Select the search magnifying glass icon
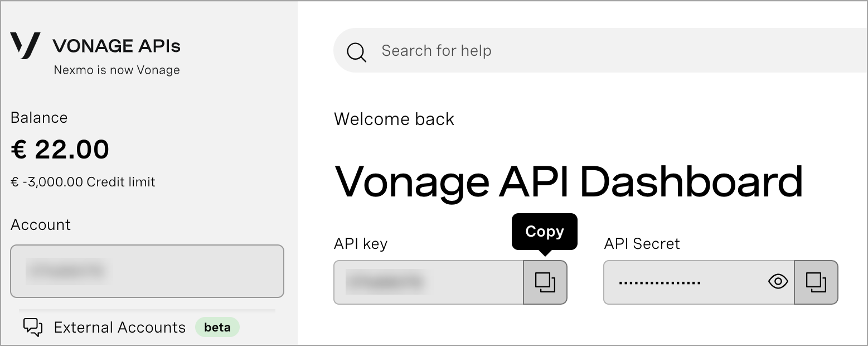 356,51
